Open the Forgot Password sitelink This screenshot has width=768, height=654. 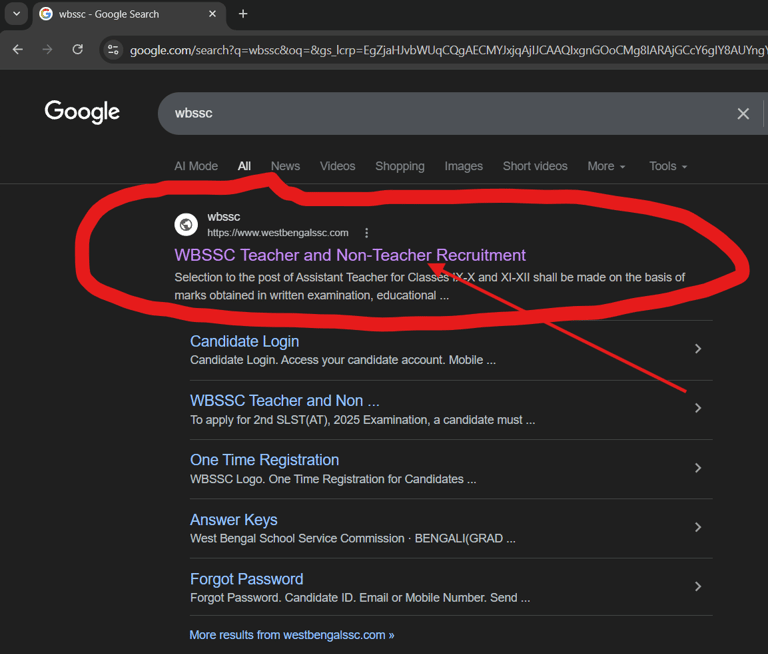[x=246, y=579]
